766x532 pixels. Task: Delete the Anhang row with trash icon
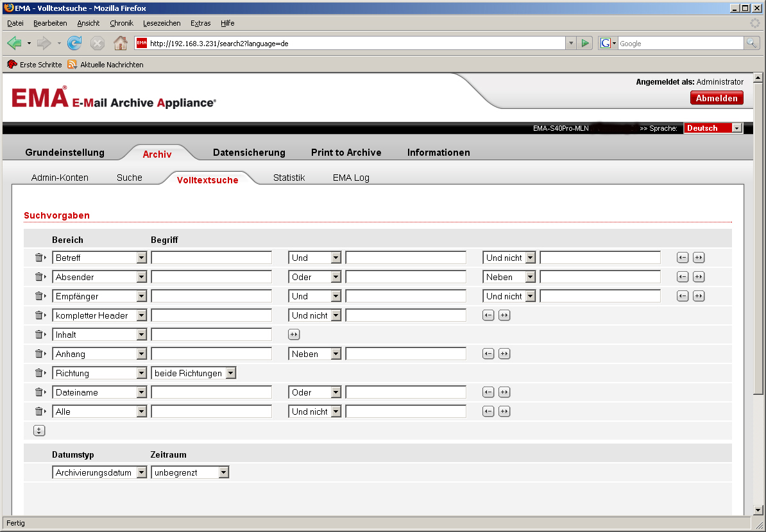tap(39, 354)
